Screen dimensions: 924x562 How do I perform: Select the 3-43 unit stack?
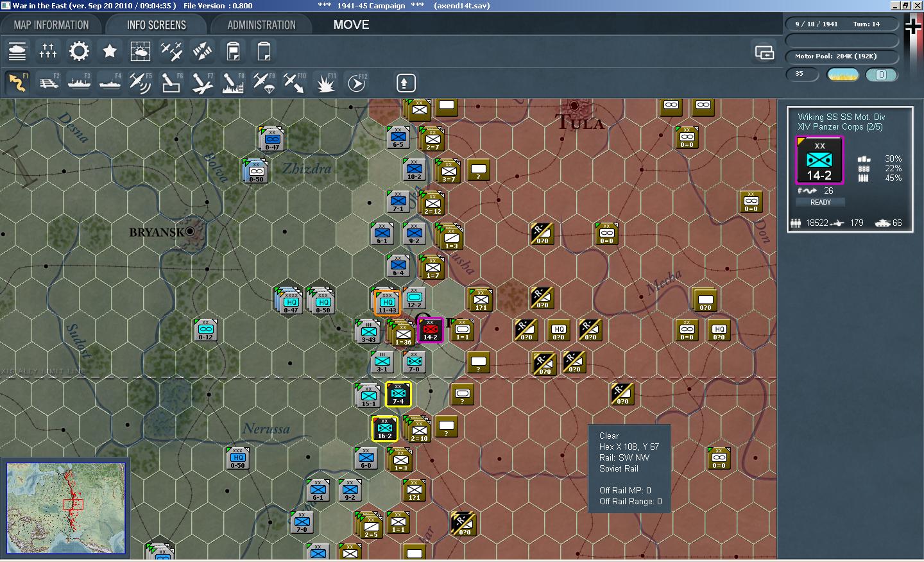click(x=368, y=331)
